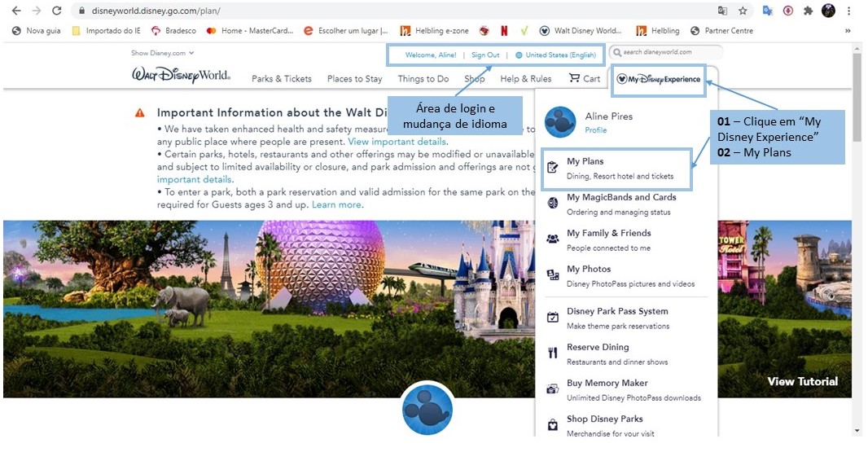Open the Things to Do menu

423,79
